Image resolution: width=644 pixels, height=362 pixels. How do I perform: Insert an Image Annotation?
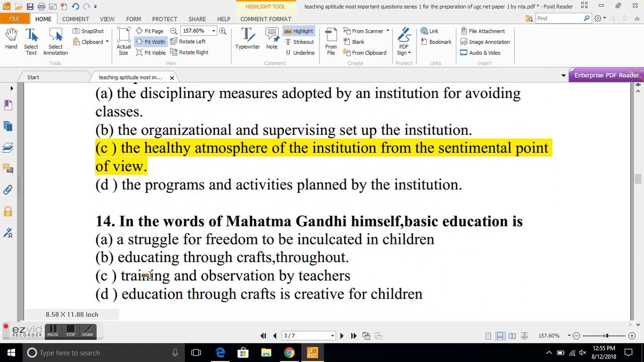coord(485,42)
